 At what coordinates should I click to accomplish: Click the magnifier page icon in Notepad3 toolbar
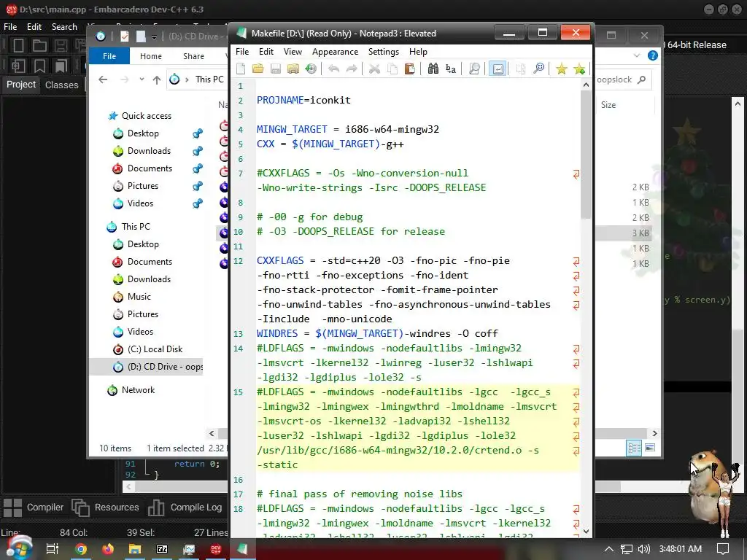click(474, 69)
